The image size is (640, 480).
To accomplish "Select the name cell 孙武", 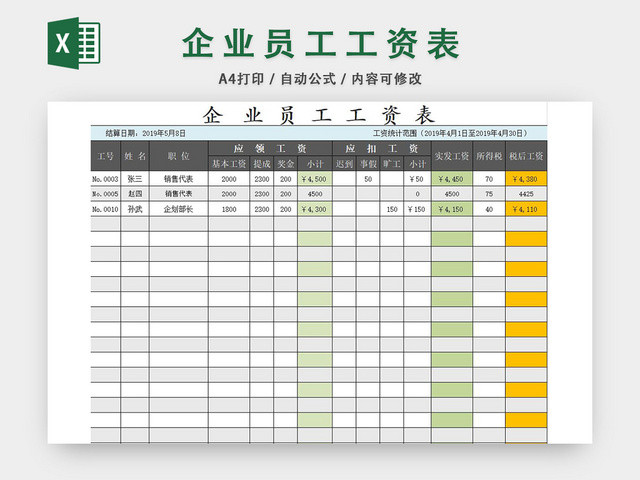I will point(135,209).
